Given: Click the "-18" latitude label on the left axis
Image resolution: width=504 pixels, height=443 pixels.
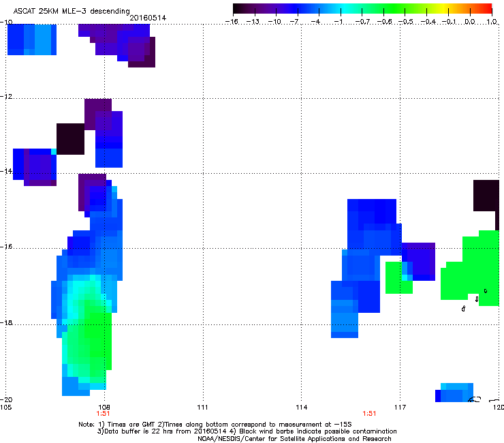Looking at the screenshot, I should pyautogui.click(x=6, y=322).
